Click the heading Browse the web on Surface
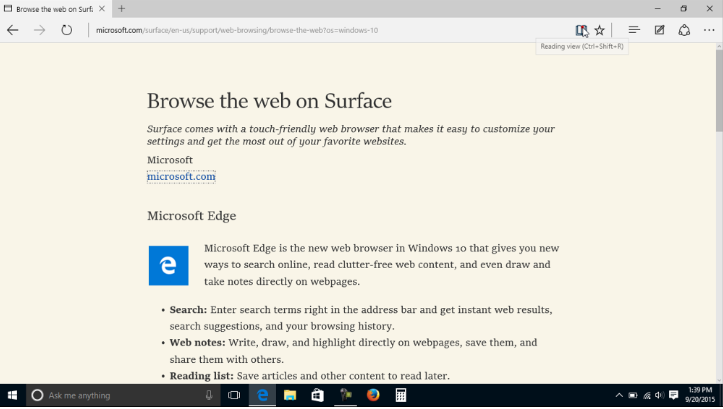This screenshot has height=409, width=723. pos(269,101)
